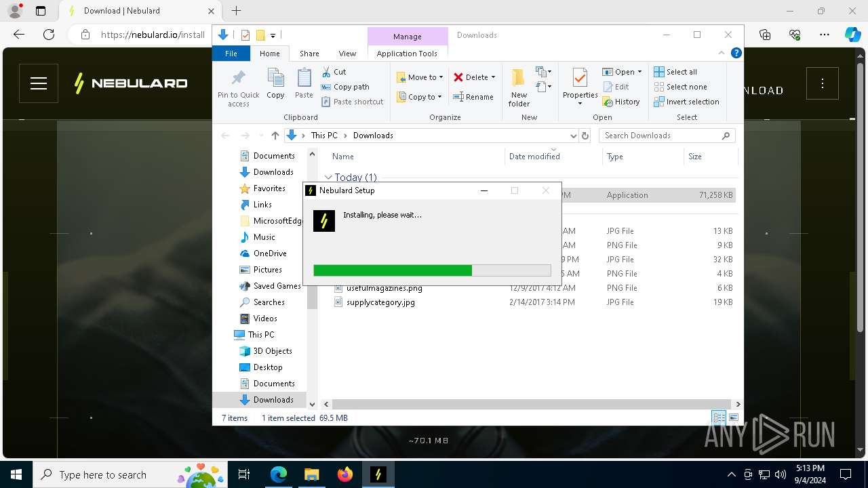Open Task View on taskbar

(244, 474)
